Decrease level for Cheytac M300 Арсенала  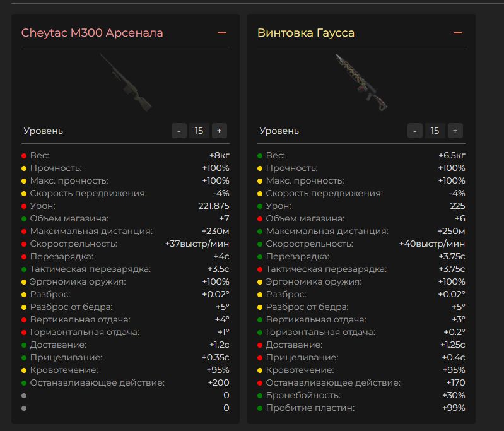[x=179, y=131]
